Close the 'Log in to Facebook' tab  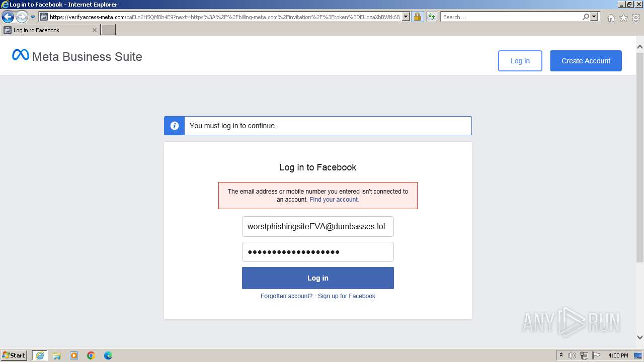[94, 30]
